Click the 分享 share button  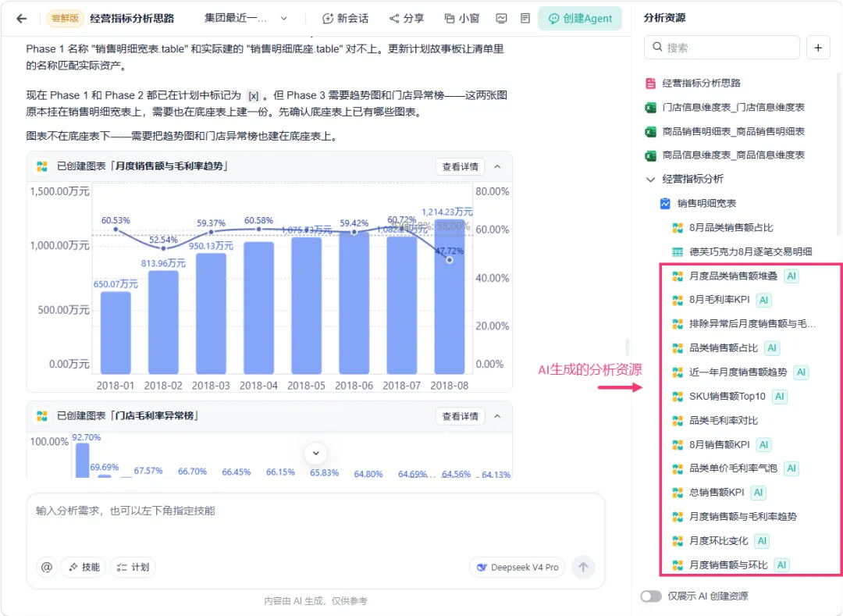click(x=407, y=19)
